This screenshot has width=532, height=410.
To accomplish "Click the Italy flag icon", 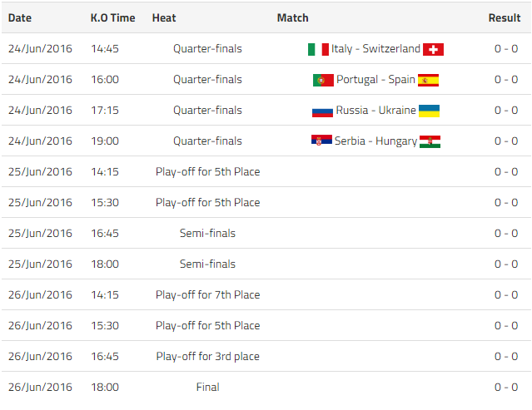I will tap(318, 49).
